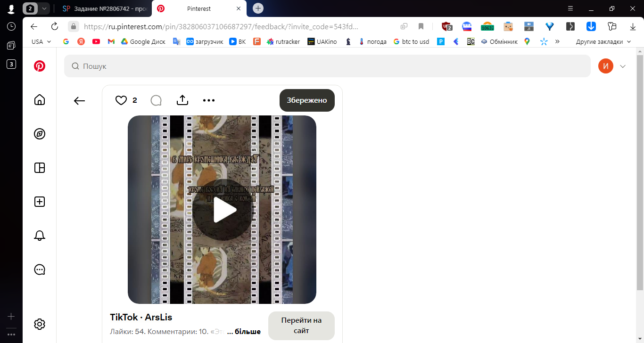Open the uBlock extension icon with badge 2
The width and height of the screenshot is (644, 343).
446,26
